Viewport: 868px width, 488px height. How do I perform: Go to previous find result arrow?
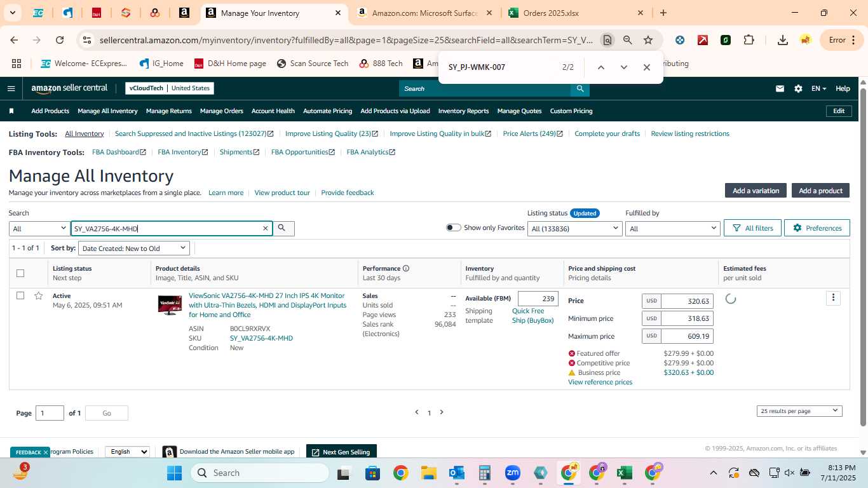coord(600,67)
